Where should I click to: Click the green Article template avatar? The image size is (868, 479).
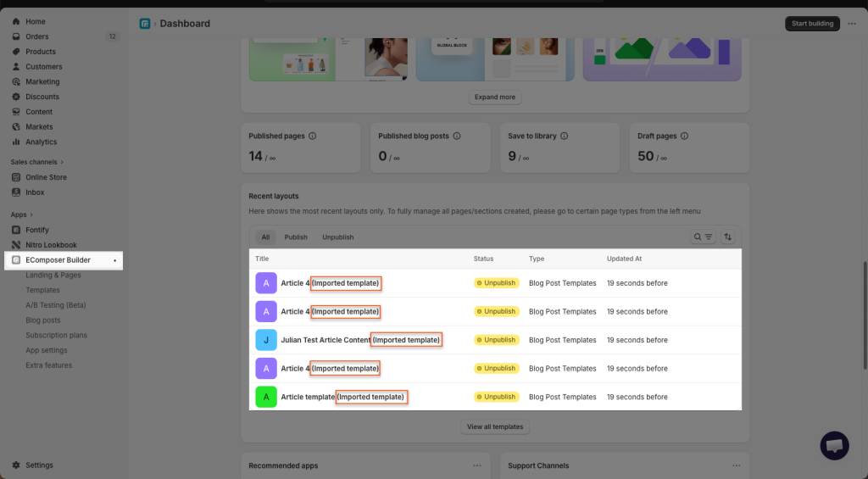tap(266, 397)
